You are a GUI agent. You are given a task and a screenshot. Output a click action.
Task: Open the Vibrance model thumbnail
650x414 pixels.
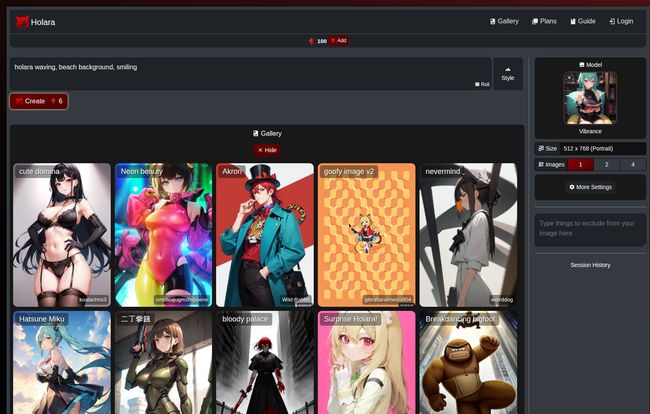tap(590, 98)
